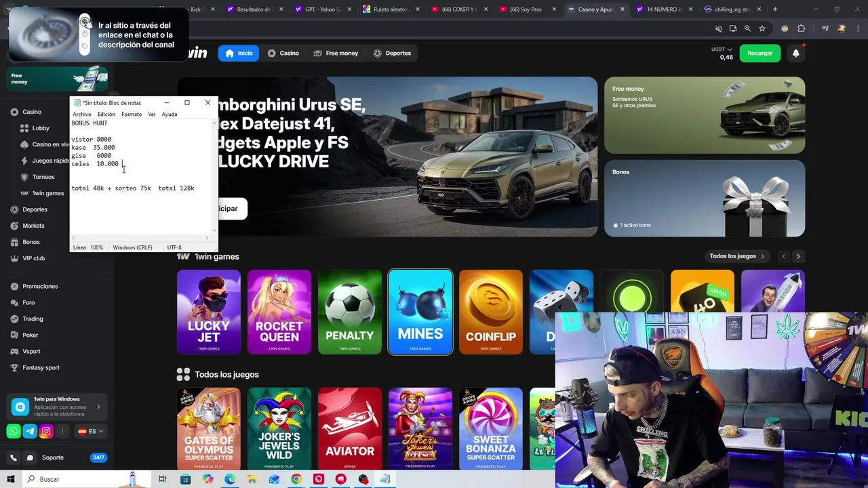Open Microsoft Edge from the taskbar
Image resolution: width=868 pixels, height=488 pixels.
click(230, 479)
